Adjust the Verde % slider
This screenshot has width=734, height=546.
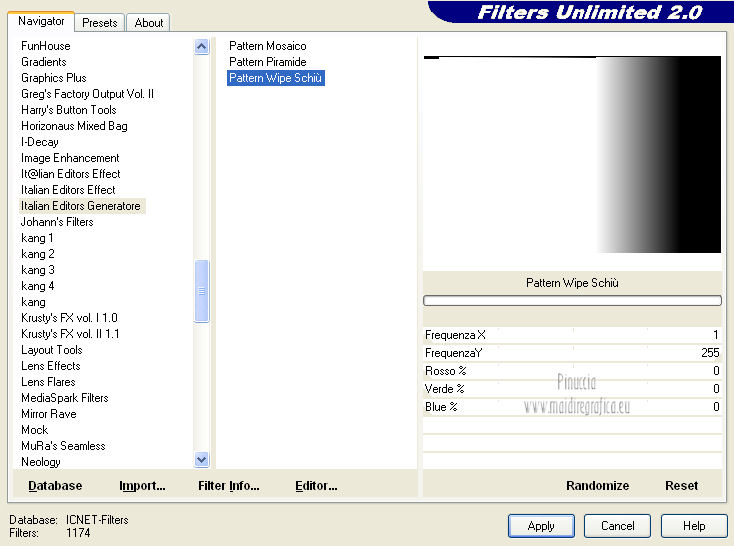(572, 389)
